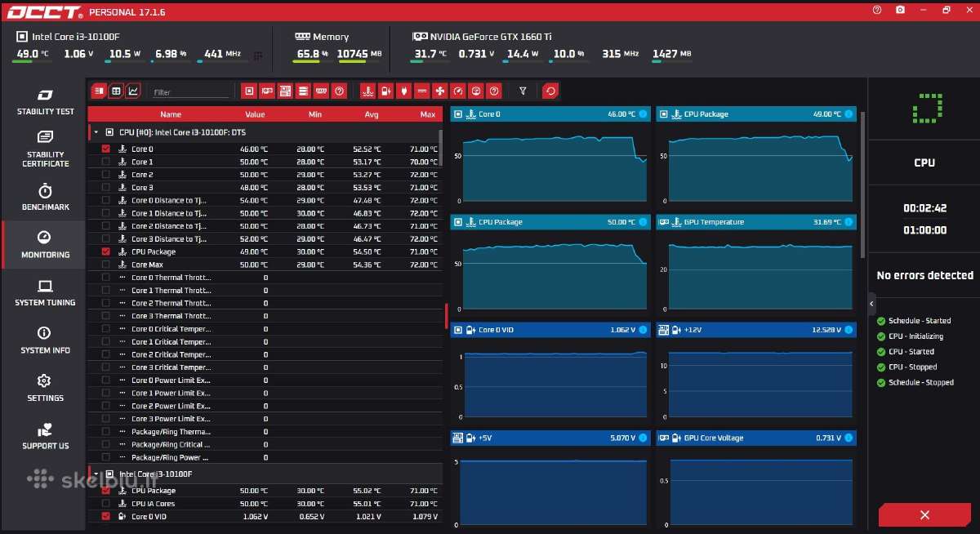Go to System Tuning page

click(45, 292)
